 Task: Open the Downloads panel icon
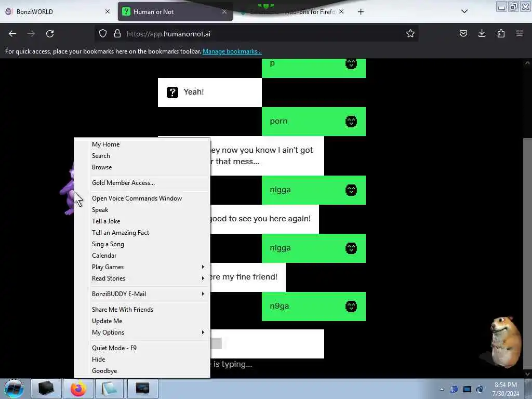(x=482, y=34)
